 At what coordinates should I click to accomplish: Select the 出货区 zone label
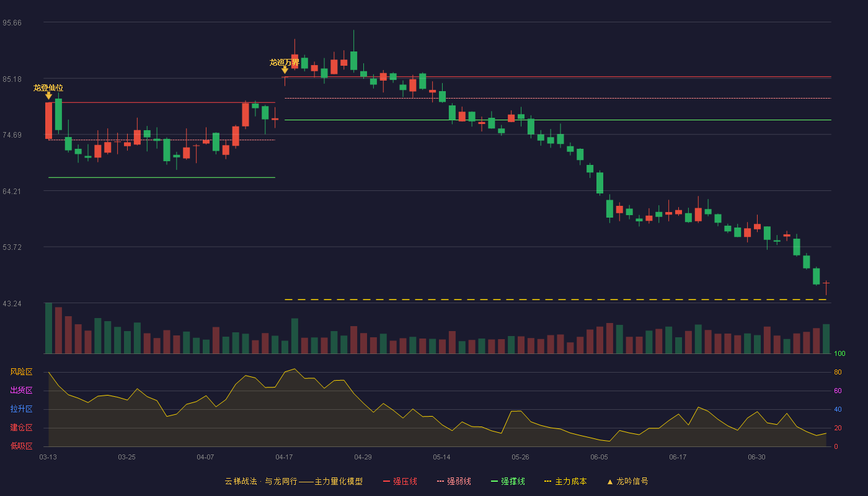coord(21,391)
